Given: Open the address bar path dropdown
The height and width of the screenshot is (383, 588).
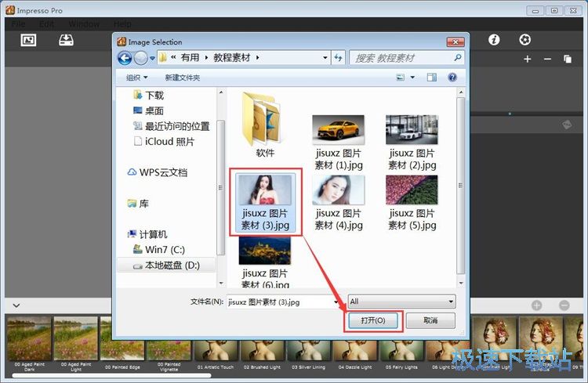Looking at the screenshot, I should coord(325,58).
